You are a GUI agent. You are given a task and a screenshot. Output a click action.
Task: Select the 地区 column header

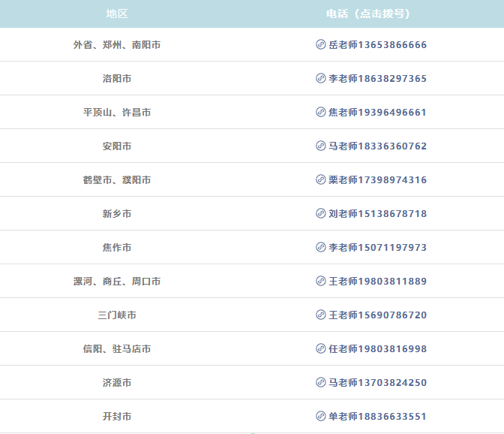pos(117,14)
